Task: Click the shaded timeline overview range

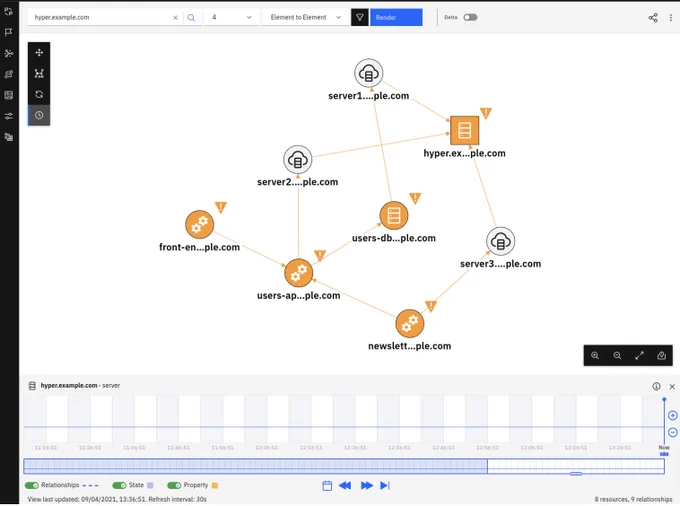Action: tap(255, 467)
